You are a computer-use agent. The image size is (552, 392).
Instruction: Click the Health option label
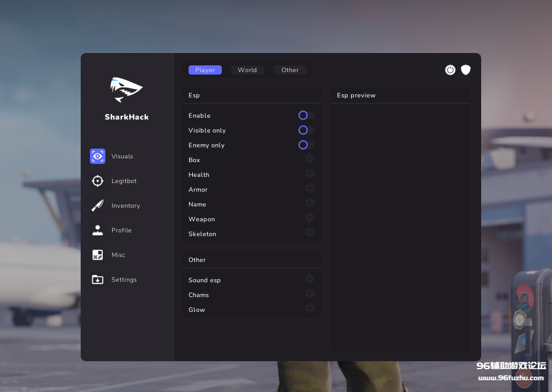click(x=199, y=174)
